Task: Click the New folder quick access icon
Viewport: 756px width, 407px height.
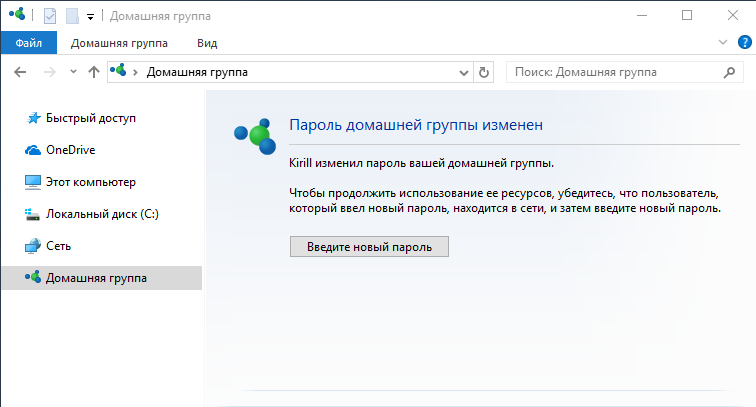Action: [x=72, y=16]
